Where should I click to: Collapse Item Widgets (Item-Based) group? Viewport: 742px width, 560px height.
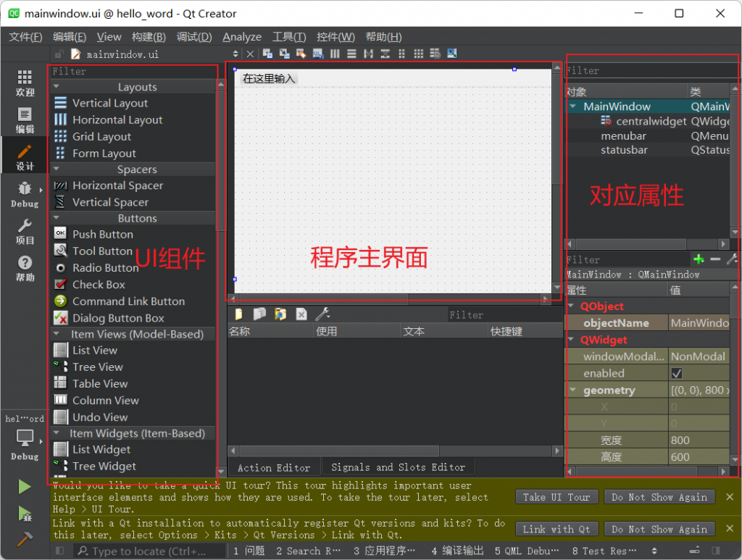click(x=57, y=432)
